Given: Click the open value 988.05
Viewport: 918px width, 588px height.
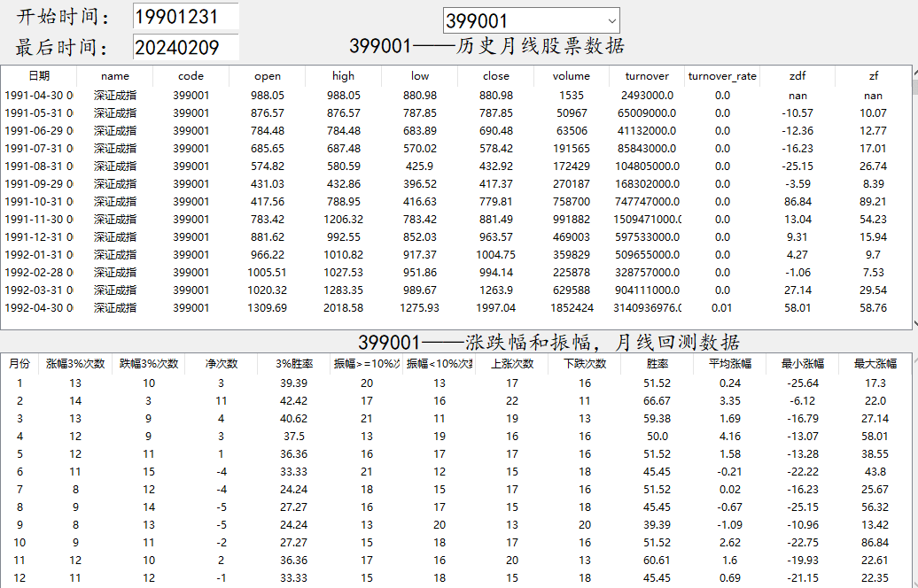Looking at the screenshot, I should 268,96.
